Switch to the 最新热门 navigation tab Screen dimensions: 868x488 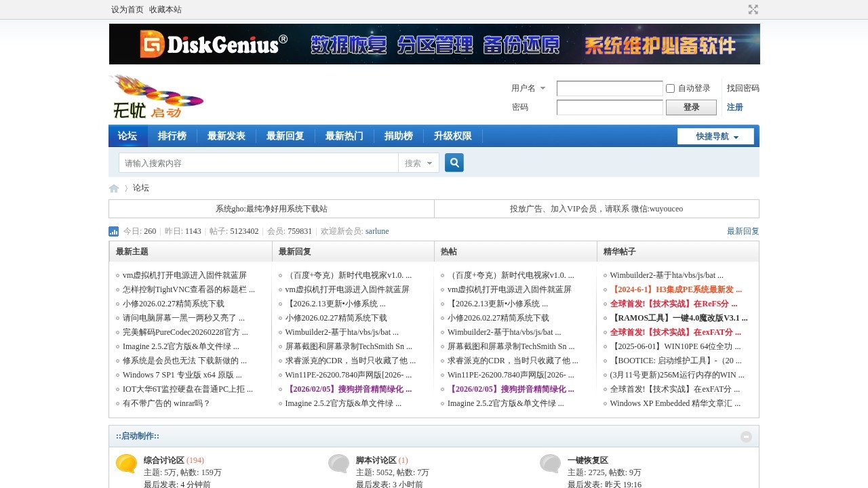344,136
